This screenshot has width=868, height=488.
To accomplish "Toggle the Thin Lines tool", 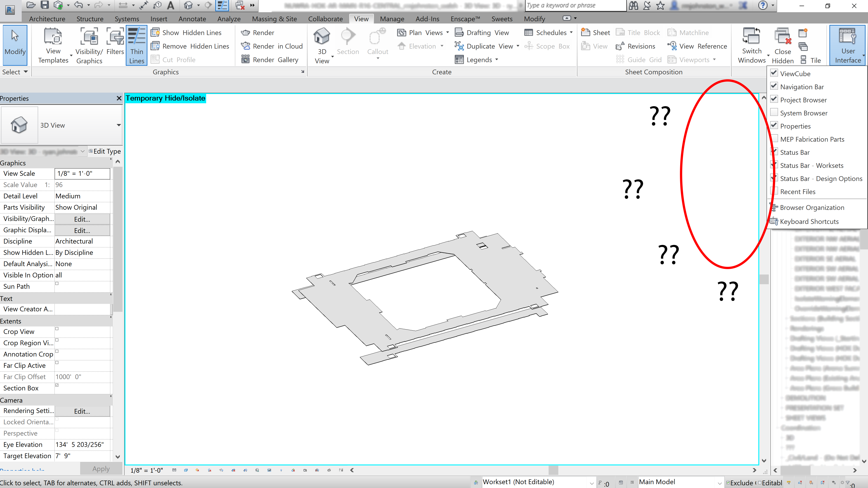I will pos(137,45).
